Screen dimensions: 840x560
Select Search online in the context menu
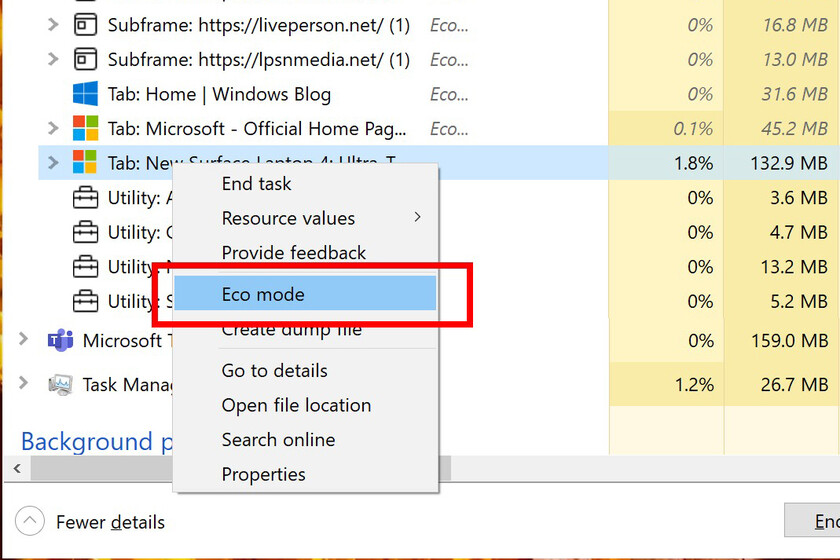pyautogui.click(x=305, y=439)
